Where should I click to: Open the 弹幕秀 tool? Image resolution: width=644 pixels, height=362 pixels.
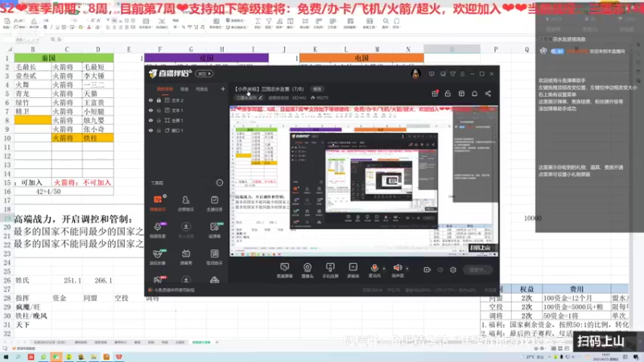pyautogui.click(x=186, y=257)
